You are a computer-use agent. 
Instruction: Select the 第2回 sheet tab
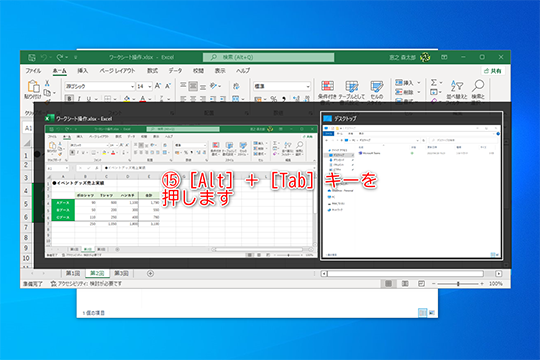pyautogui.click(x=97, y=273)
